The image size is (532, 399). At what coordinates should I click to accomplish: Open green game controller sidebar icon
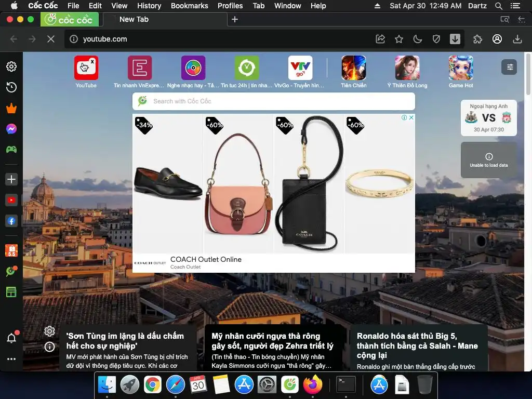tap(11, 149)
